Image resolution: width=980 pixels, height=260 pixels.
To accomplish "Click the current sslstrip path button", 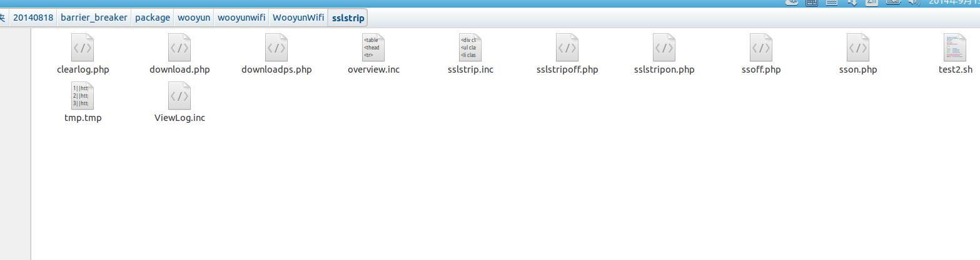I will [x=348, y=18].
